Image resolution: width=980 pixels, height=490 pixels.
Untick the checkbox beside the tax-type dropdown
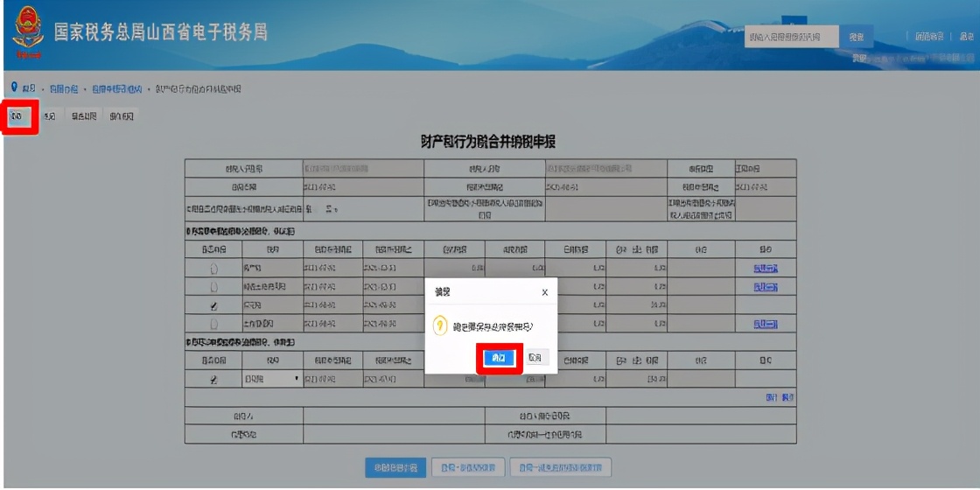(213, 379)
